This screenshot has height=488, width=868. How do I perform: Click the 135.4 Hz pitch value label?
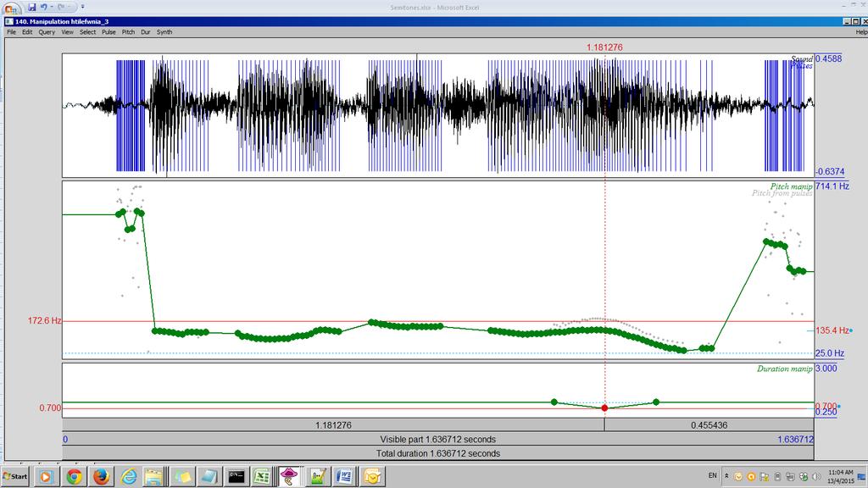(x=832, y=330)
